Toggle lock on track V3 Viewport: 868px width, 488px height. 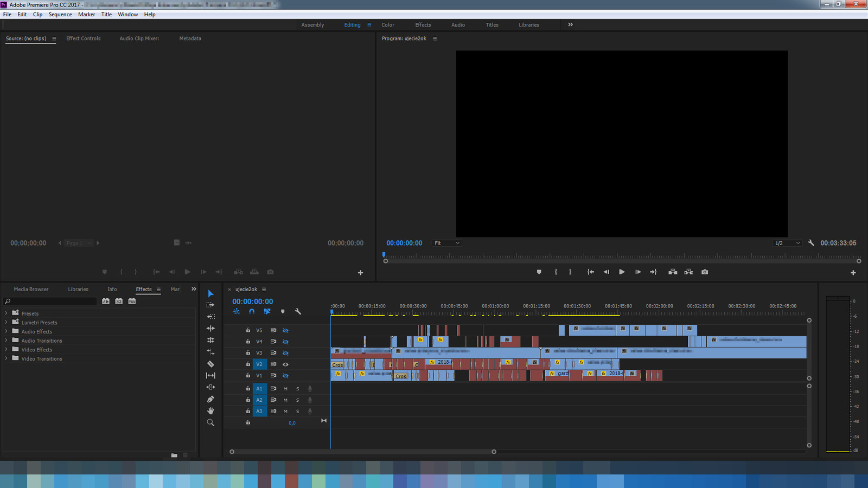coord(248,353)
